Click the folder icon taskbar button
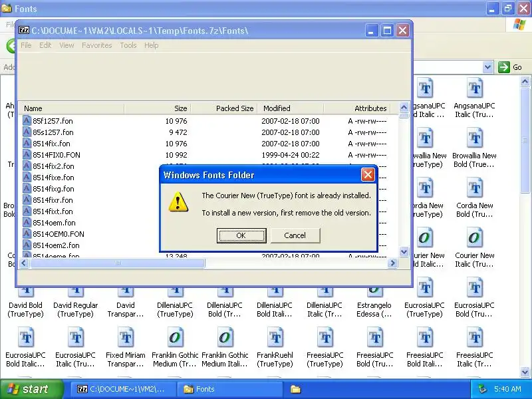Screen dimensions: 532x399 click(x=295, y=389)
